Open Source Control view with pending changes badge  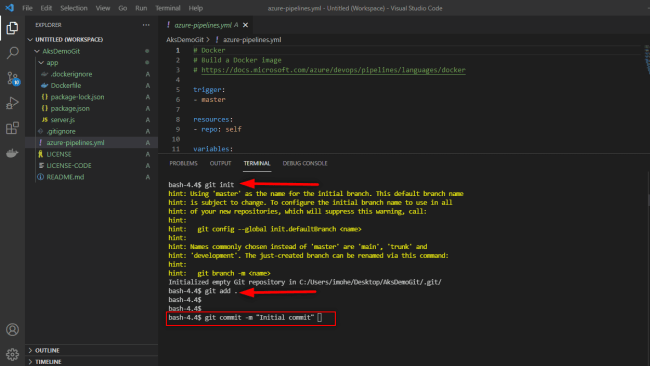pyautogui.click(x=12, y=78)
